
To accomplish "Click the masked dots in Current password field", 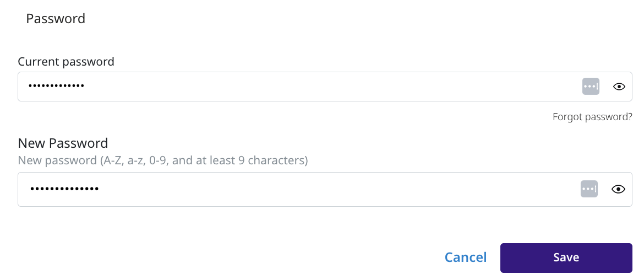I will (56, 87).
